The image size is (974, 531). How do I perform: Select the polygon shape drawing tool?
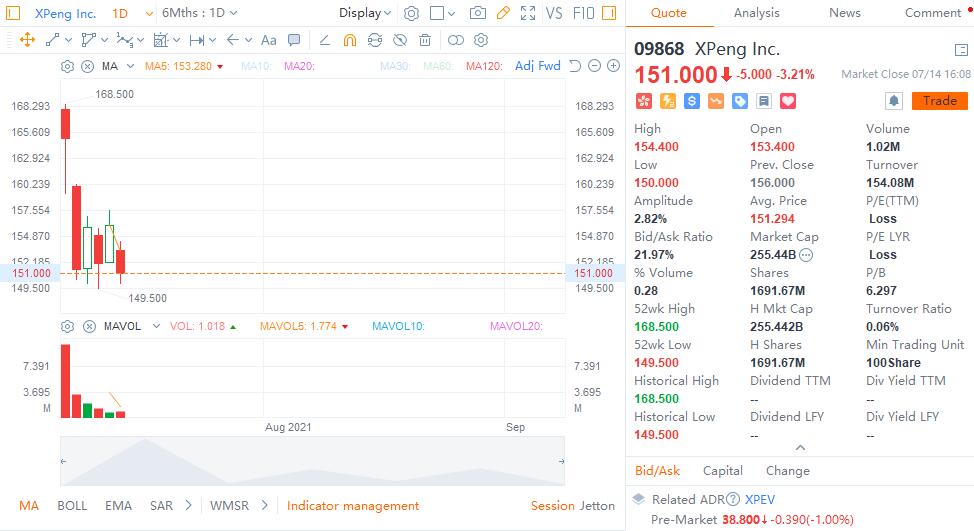[x=88, y=40]
